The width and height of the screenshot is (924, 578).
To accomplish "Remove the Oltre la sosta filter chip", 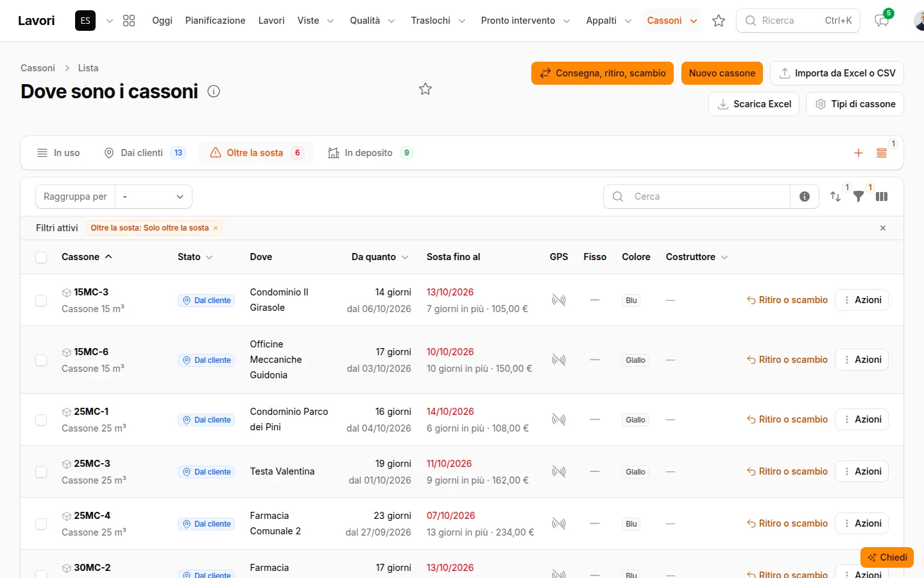I will pos(216,228).
